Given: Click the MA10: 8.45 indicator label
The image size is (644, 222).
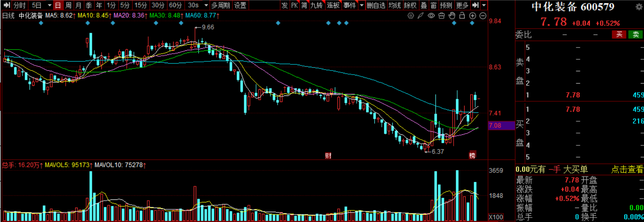Looking at the screenshot, I should click(94, 16).
